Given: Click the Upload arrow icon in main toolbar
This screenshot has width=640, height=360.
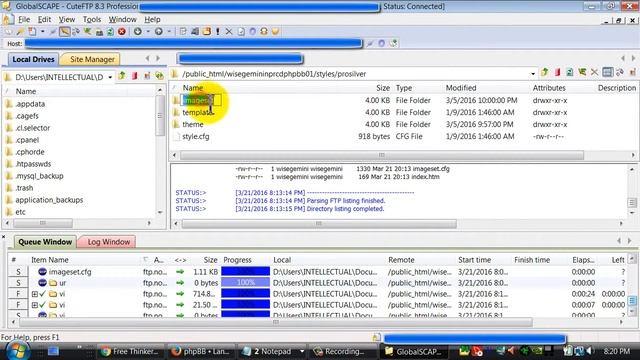Looking at the screenshot, I should pyautogui.click(x=159, y=31).
